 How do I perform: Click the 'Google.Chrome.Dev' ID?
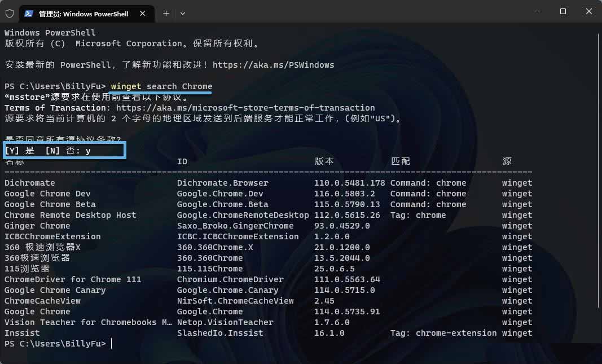pos(220,194)
